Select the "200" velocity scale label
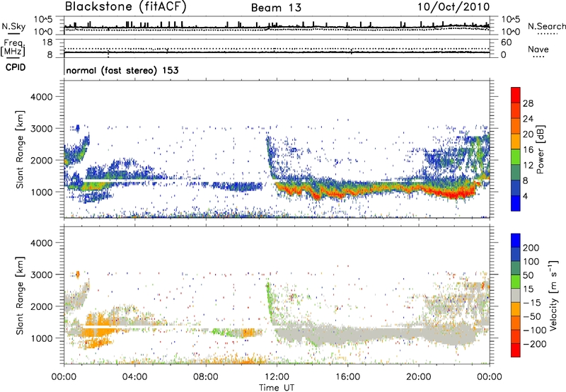The height and width of the screenshot is (392, 566). (x=531, y=248)
